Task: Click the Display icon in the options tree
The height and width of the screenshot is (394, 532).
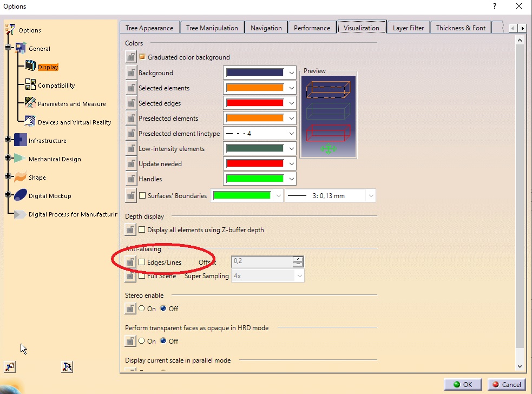Action: point(30,67)
